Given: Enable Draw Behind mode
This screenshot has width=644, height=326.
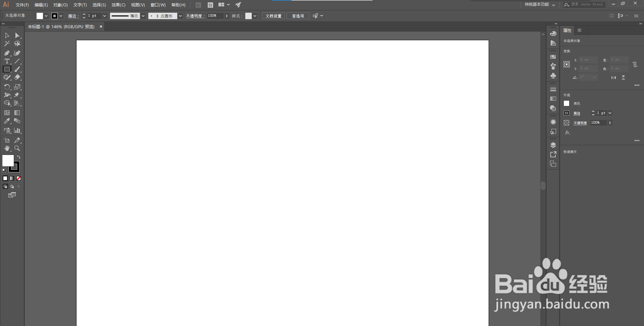Looking at the screenshot, I should (x=12, y=186).
